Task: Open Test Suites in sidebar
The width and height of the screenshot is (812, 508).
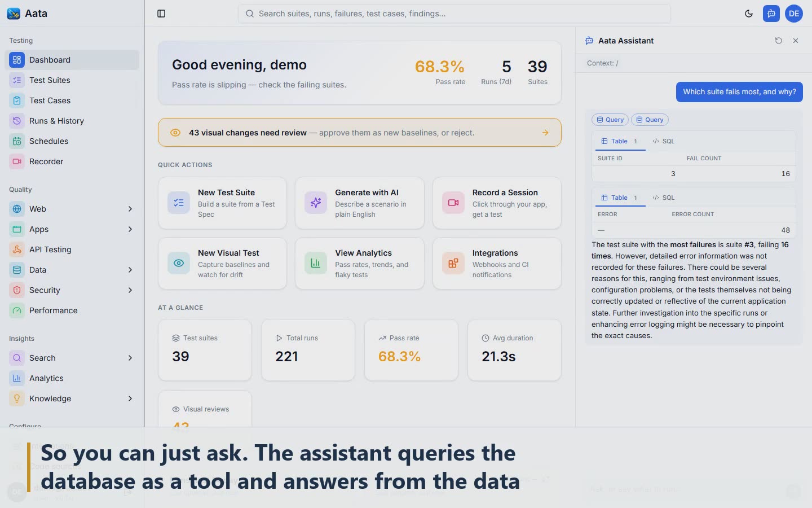Action: click(x=72, y=80)
